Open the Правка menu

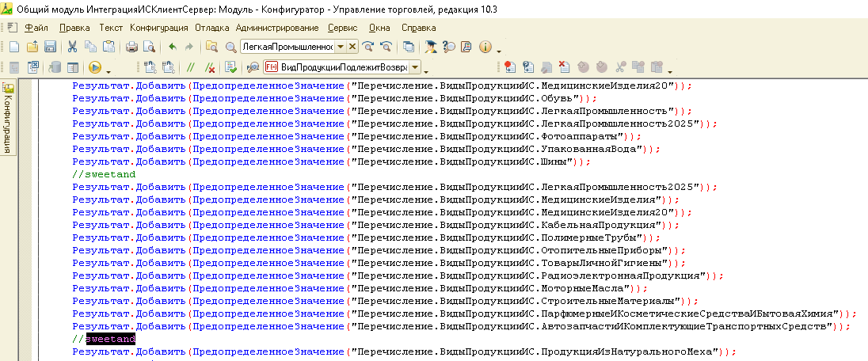pos(74,28)
